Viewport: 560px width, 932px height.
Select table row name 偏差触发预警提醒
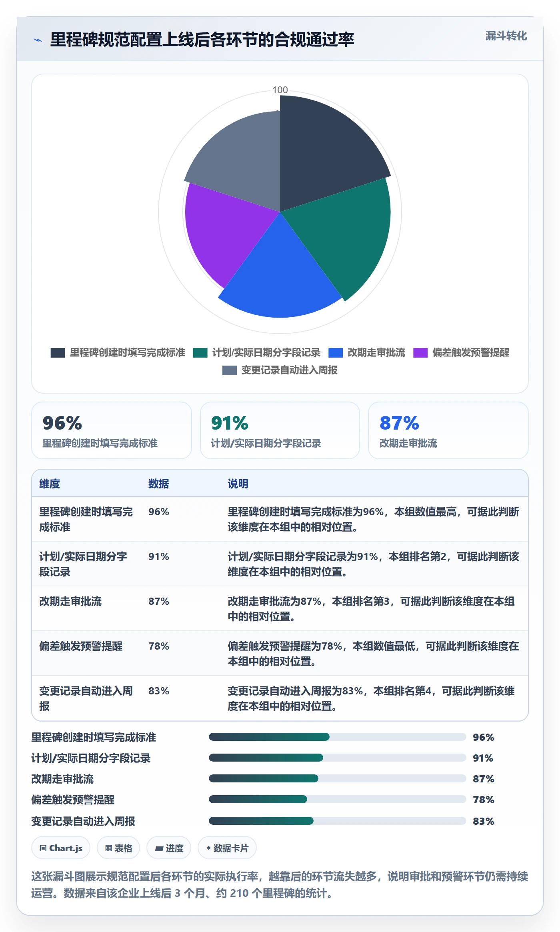click(81, 646)
